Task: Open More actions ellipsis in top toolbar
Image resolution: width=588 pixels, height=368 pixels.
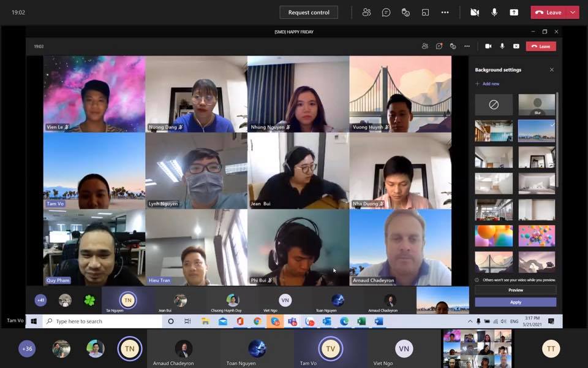Action: coord(445,12)
